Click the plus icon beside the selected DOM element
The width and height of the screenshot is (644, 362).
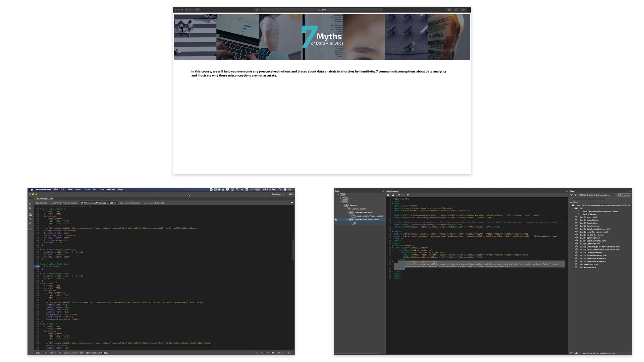(x=336, y=220)
